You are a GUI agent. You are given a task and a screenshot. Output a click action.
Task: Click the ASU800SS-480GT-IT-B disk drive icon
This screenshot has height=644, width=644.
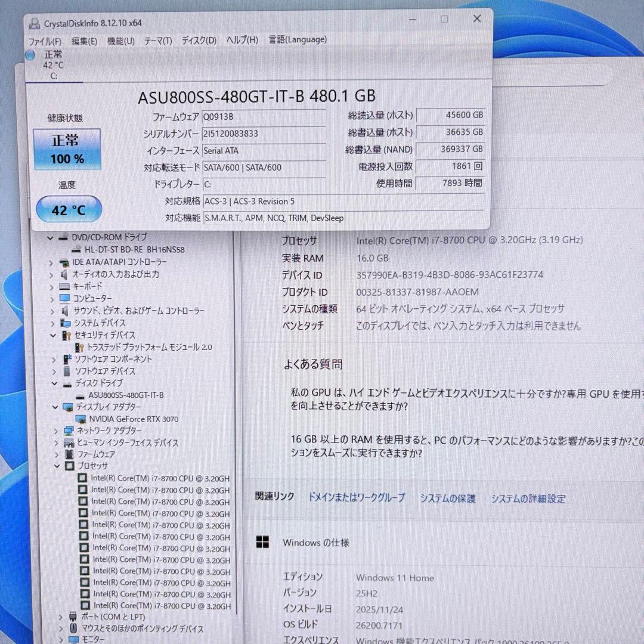click(x=79, y=395)
